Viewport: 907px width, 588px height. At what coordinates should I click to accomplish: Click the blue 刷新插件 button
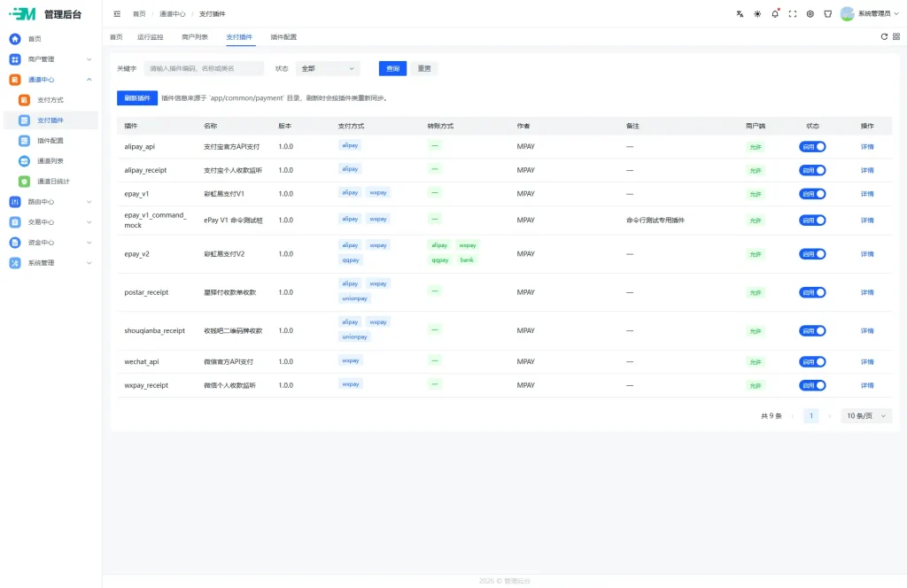[137, 97]
